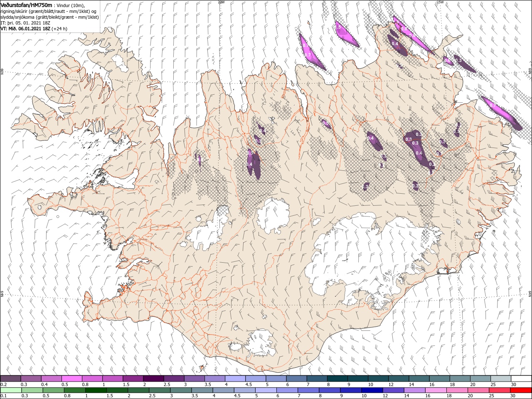Pick the light lavender 4–4.5 swatch in the upper legend row

pos(235,378)
